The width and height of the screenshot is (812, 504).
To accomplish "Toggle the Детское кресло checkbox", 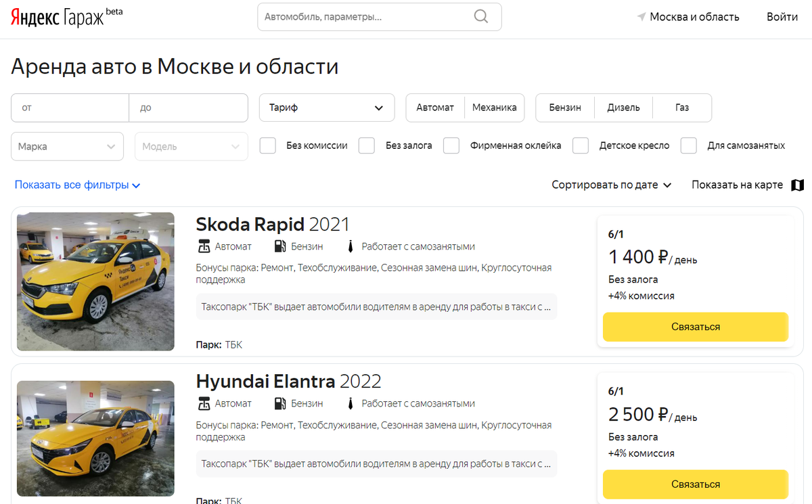I will click(x=581, y=145).
